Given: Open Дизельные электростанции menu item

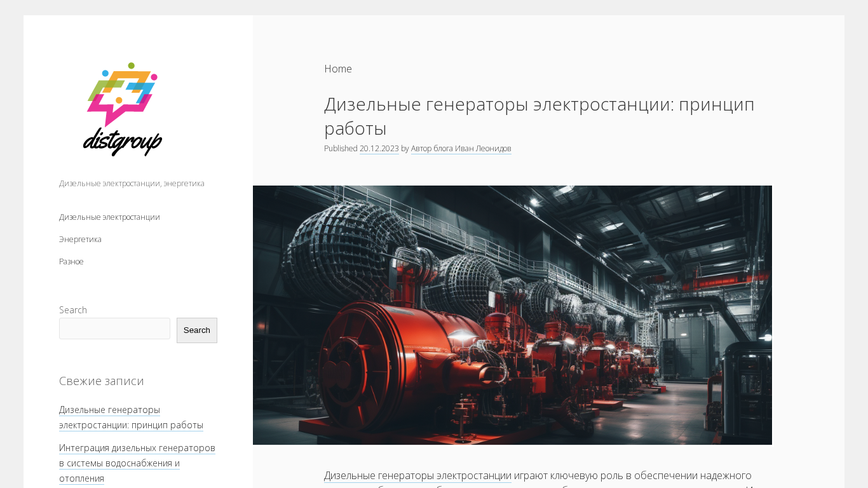Looking at the screenshot, I should [x=109, y=217].
